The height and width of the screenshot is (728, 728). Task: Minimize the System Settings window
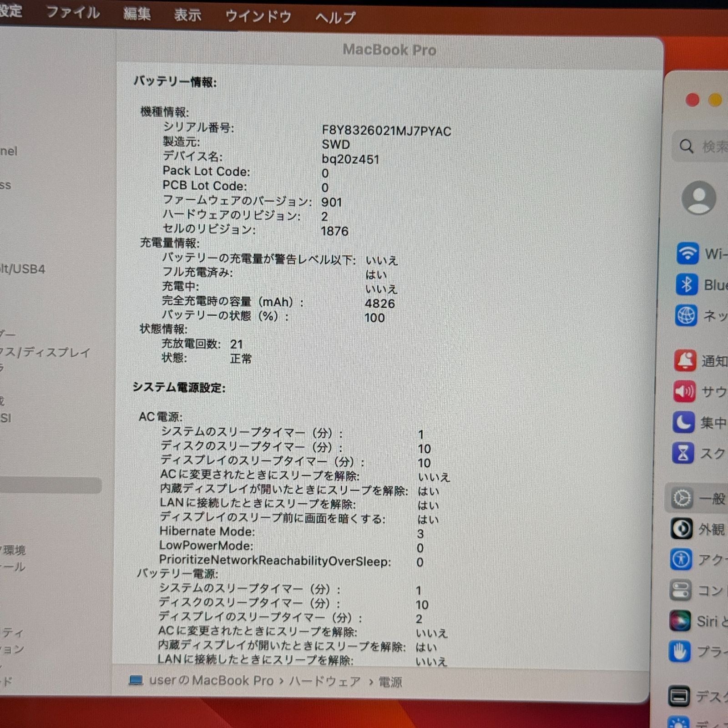tap(715, 100)
